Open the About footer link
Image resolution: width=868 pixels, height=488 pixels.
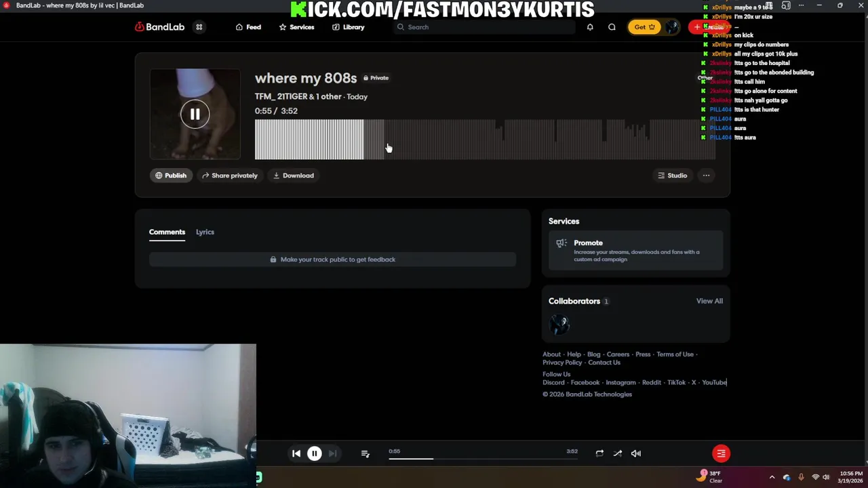[551, 354]
